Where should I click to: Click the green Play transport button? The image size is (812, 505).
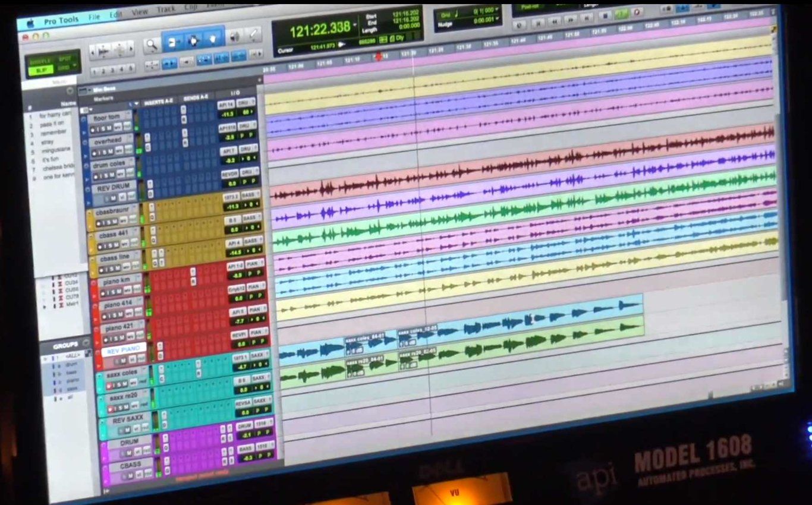coord(621,14)
